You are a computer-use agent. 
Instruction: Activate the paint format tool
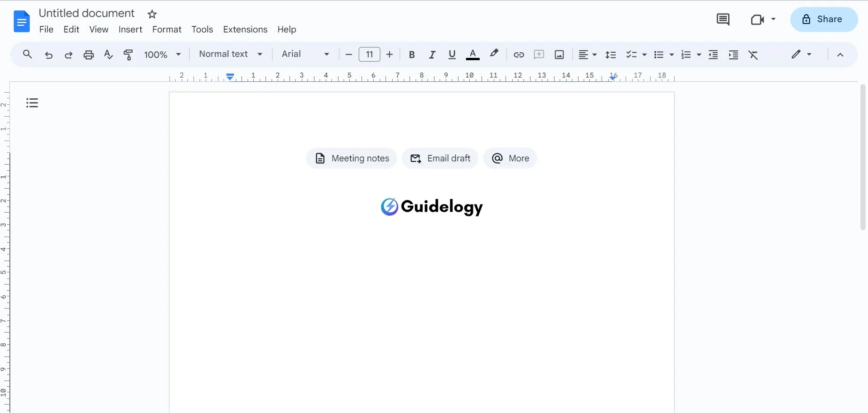pos(128,55)
